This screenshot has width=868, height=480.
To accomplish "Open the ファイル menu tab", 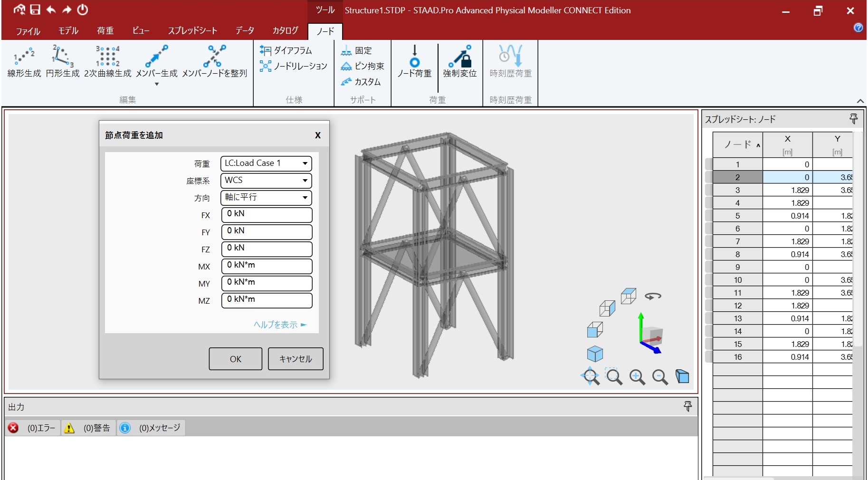I will pyautogui.click(x=28, y=31).
